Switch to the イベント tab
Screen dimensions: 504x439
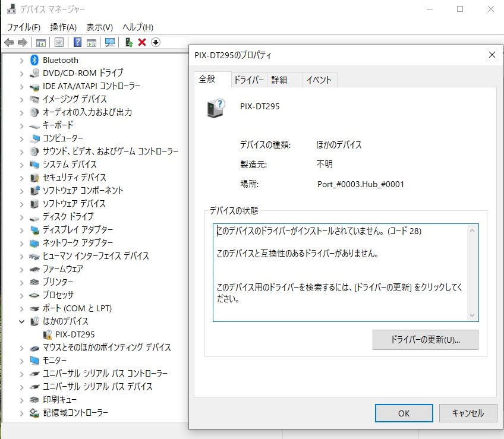click(x=319, y=80)
